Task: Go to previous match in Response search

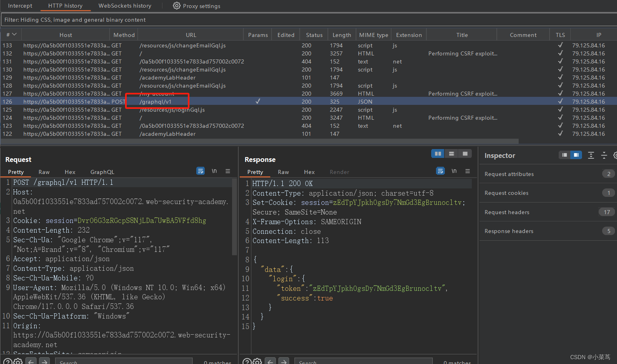Action: pyautogui.click(x=271, y=361)
